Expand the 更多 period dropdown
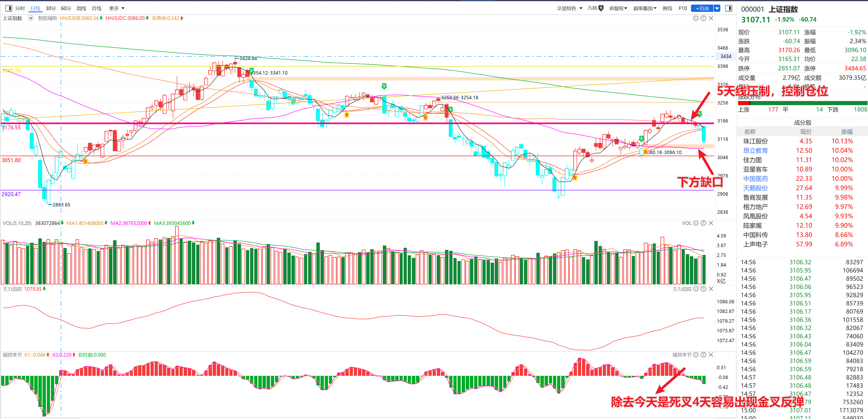The width and height of the screenshot is (868, 419). [117, 8]
